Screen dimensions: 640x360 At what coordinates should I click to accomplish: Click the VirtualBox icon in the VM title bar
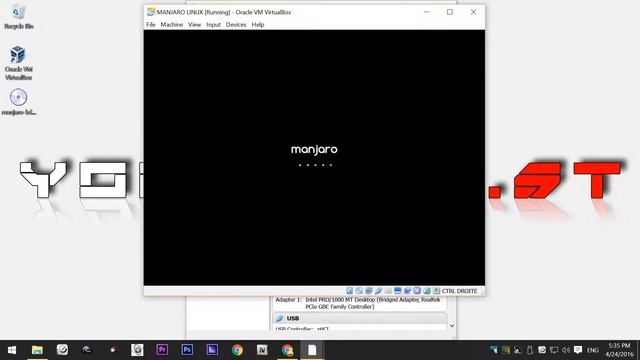151,12
